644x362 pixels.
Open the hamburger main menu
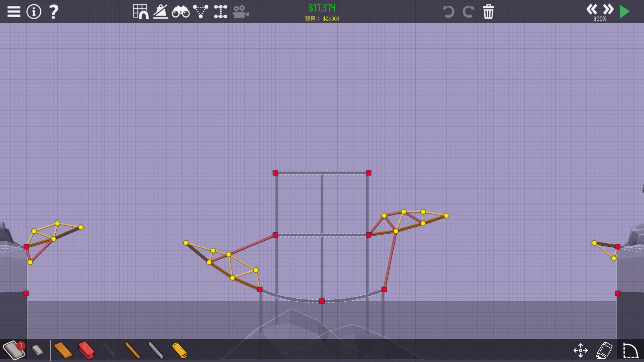click(x=14, y=12)
